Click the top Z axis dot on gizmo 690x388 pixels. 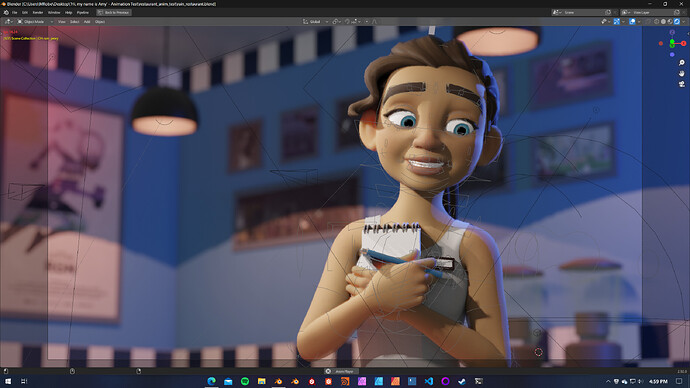click(672, 33)
